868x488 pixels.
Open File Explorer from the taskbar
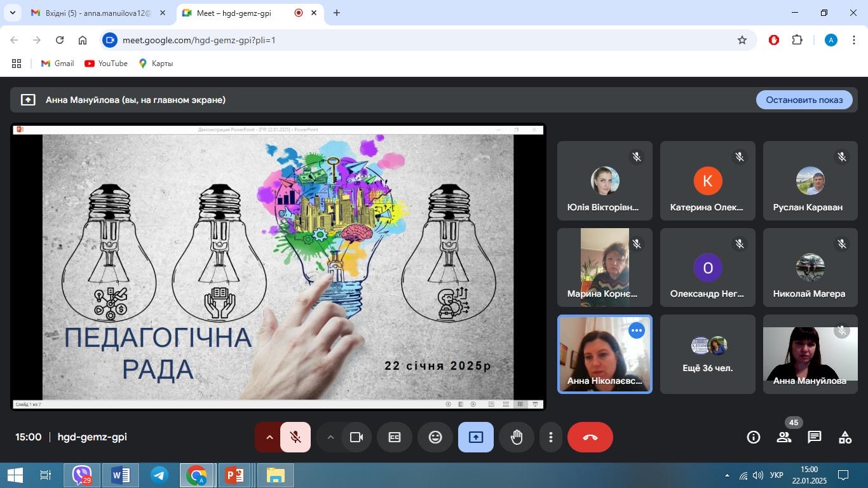275,475
